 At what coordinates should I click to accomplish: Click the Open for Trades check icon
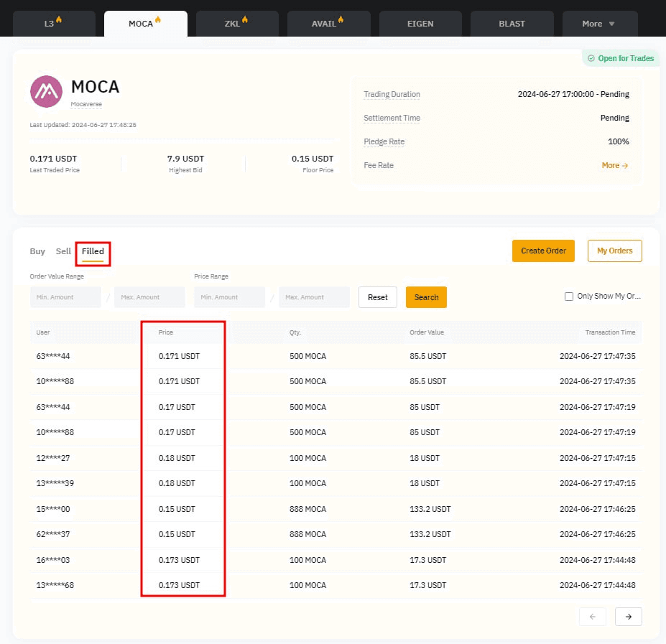591,58
